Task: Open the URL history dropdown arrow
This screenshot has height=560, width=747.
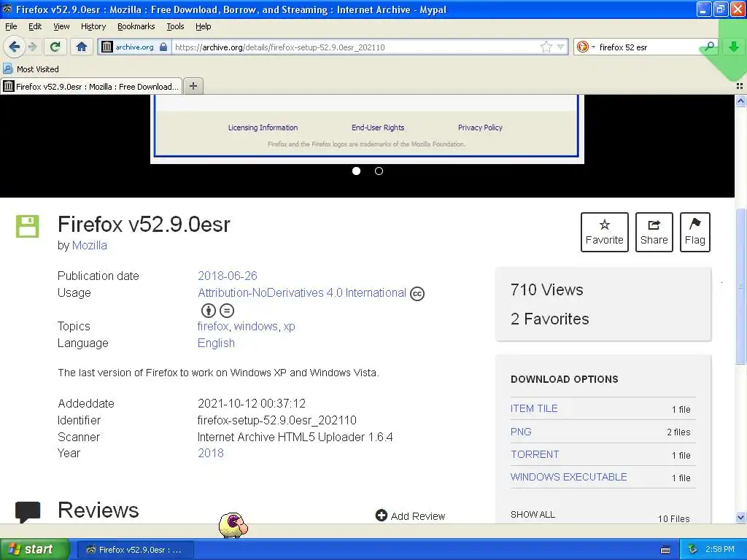Action: click(561, 47)
